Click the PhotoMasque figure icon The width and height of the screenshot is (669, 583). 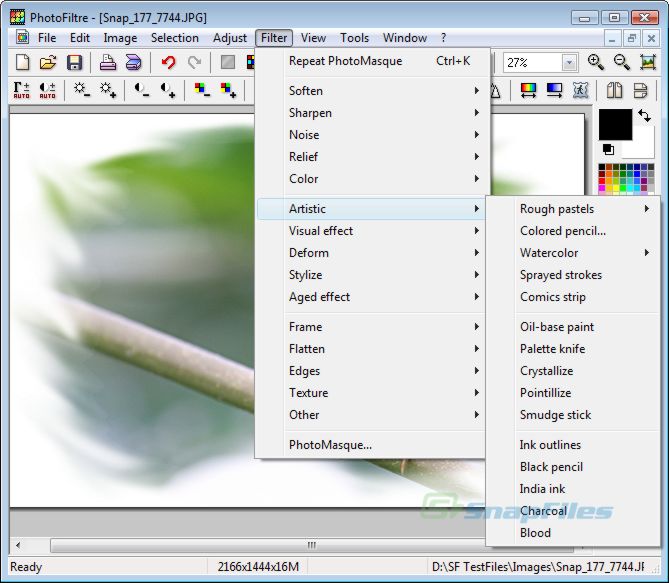[x=580, y=90]
